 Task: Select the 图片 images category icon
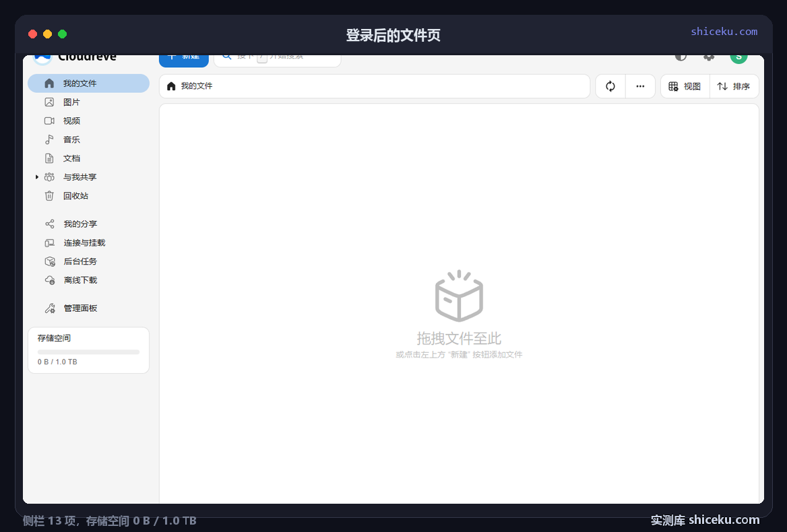tap(49, 102)
